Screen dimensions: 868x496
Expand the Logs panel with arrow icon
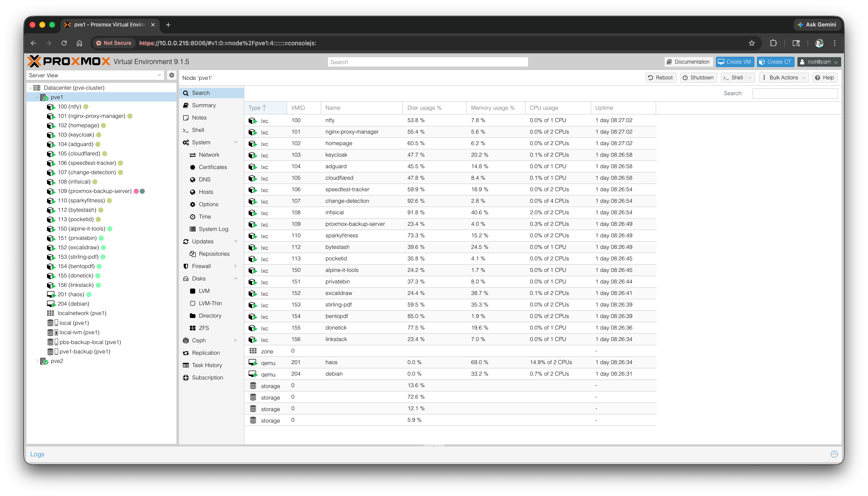(x=834, y=454)
